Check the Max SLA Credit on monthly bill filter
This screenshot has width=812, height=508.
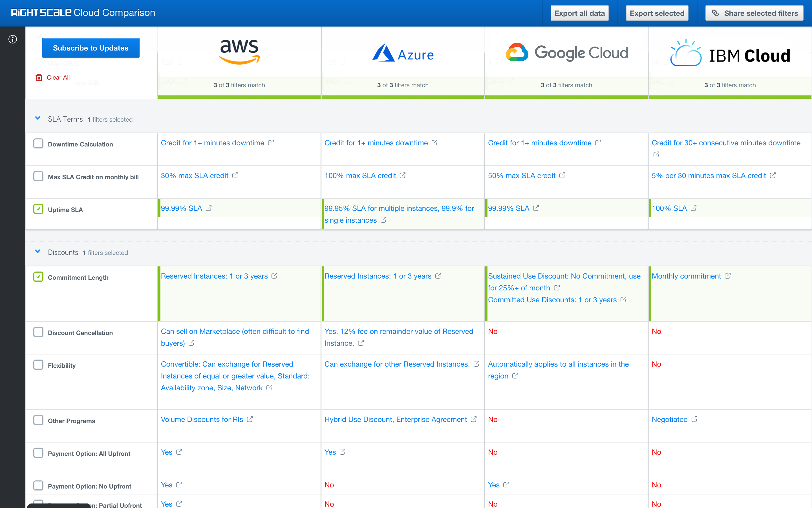[x=38, y=176]
